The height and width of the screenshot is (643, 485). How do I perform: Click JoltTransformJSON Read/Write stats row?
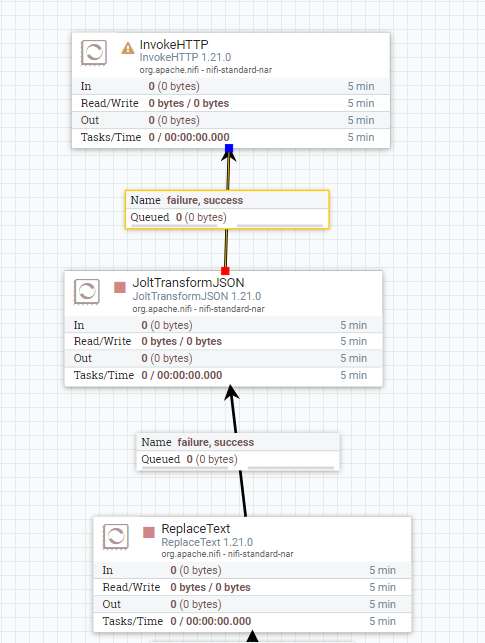coord(223,342)
